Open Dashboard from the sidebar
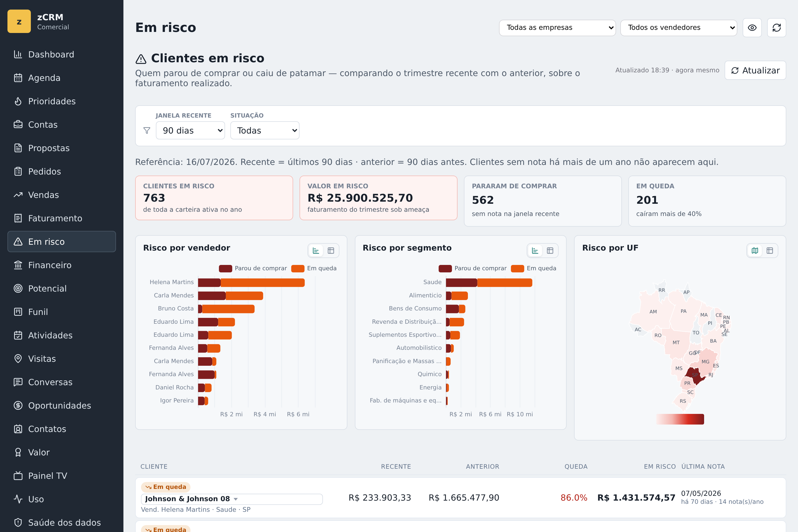 [61, 54]
